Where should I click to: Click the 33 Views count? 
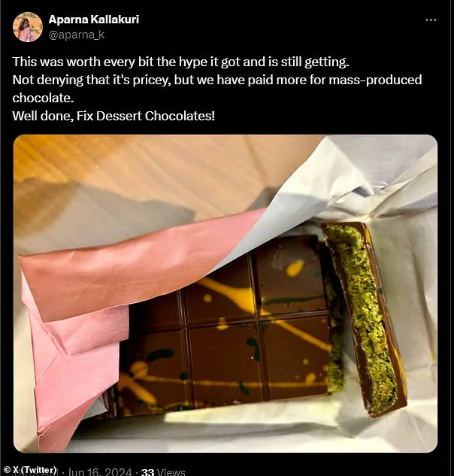pyautogui.click(x=163, y=472)
